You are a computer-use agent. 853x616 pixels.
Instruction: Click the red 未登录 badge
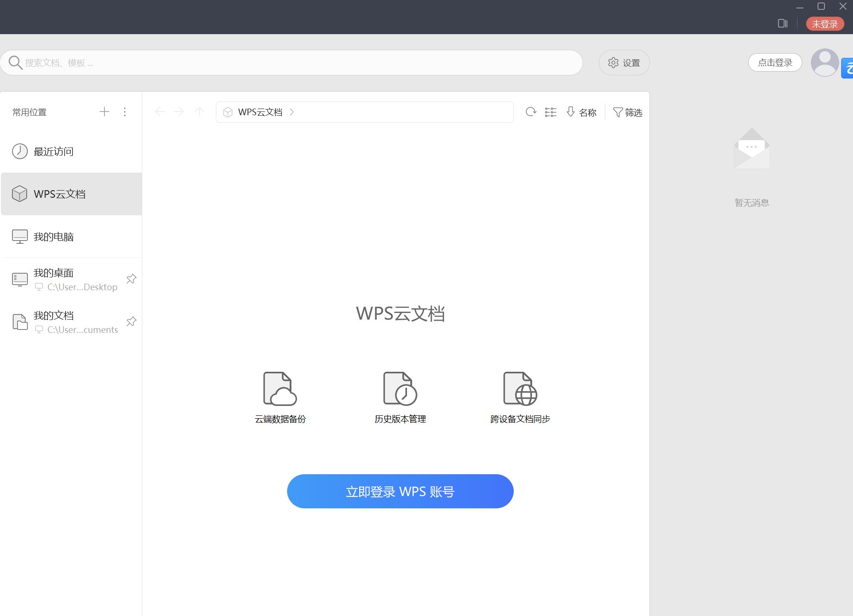825,24
